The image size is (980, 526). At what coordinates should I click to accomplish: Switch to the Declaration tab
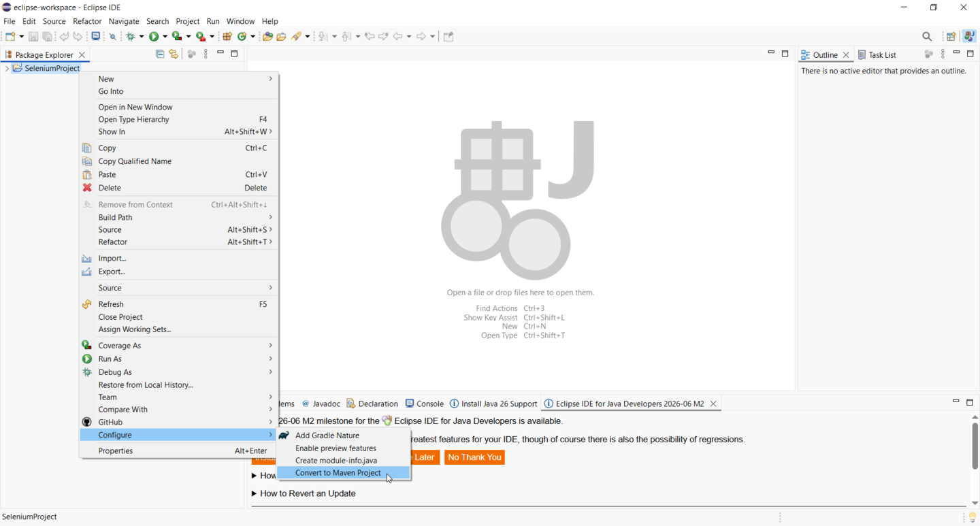pyautogui.click(x=372, y=404)
